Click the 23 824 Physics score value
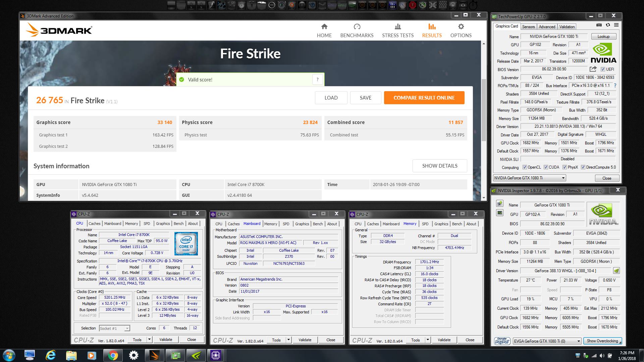This screenshot has width=644, height=362. point(310,122)
